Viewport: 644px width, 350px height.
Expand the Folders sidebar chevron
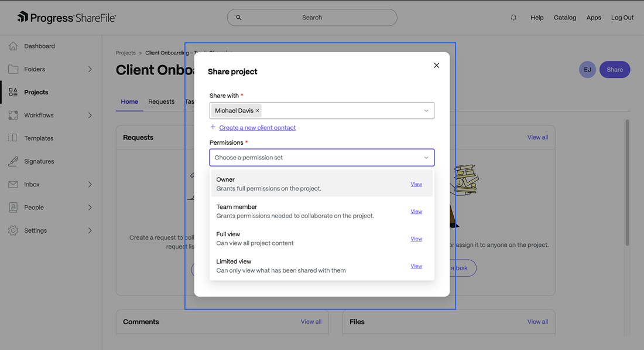tap(90, 69)
